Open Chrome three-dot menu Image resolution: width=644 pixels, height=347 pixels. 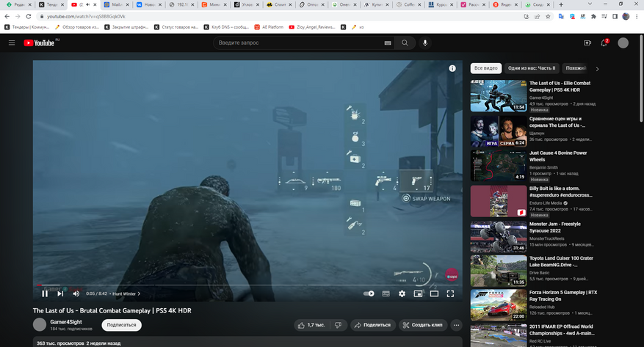click(x=637, y=16)
